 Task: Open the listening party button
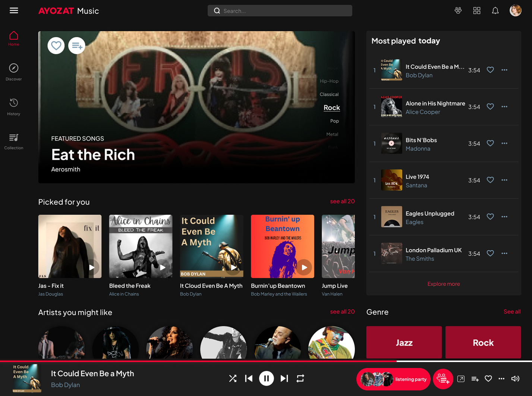pyautogui.click(x=393, y=379)
